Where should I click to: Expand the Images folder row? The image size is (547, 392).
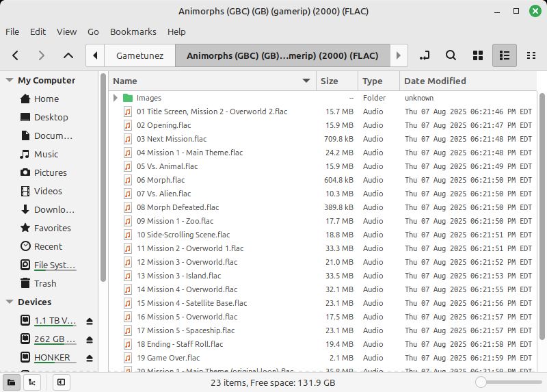pyautogui.click(x=116, y=98)
